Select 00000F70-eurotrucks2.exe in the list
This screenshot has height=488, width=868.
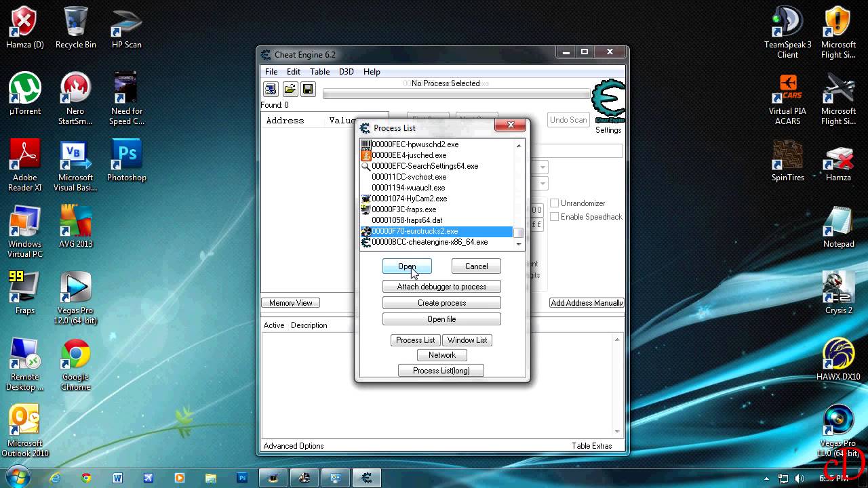[x=436, y=231]
